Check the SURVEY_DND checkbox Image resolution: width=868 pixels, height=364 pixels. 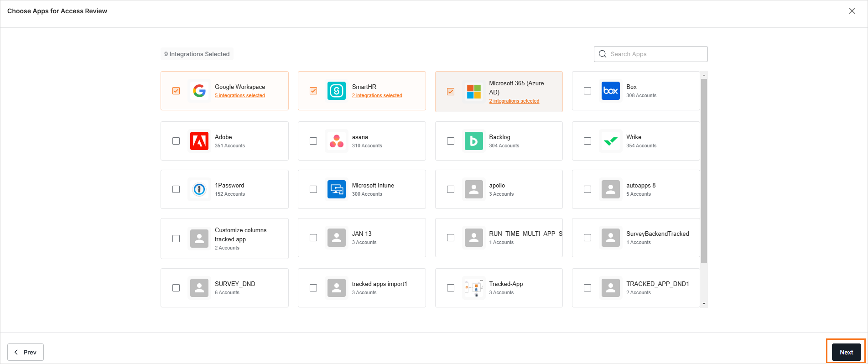pos(176,288)
